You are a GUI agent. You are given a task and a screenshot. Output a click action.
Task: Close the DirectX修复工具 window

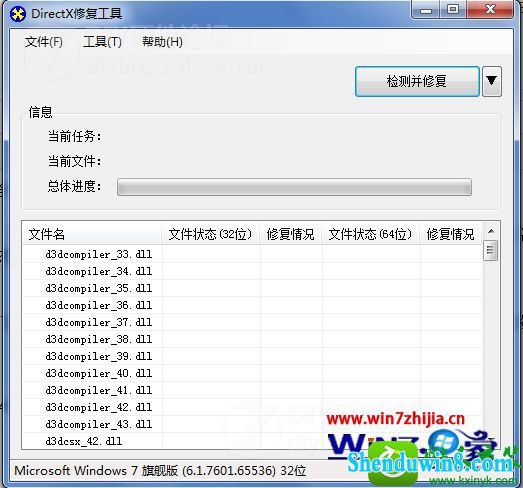click(x=490, y=10)
